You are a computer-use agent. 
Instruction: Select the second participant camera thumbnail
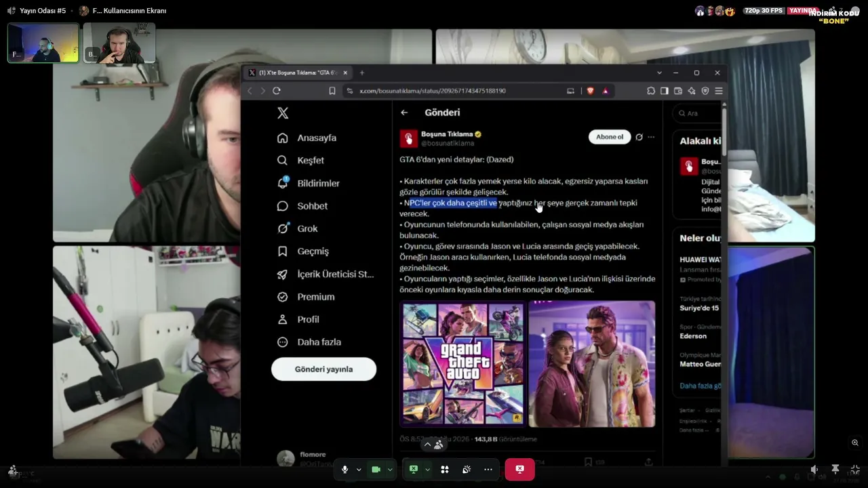tap(119, 43)
